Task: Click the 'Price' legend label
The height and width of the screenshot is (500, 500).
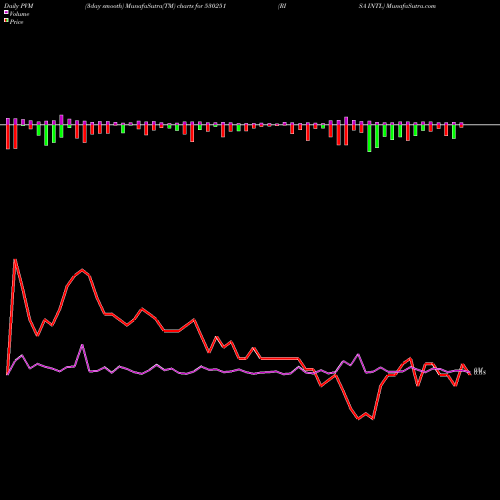Action: point(16,22)
